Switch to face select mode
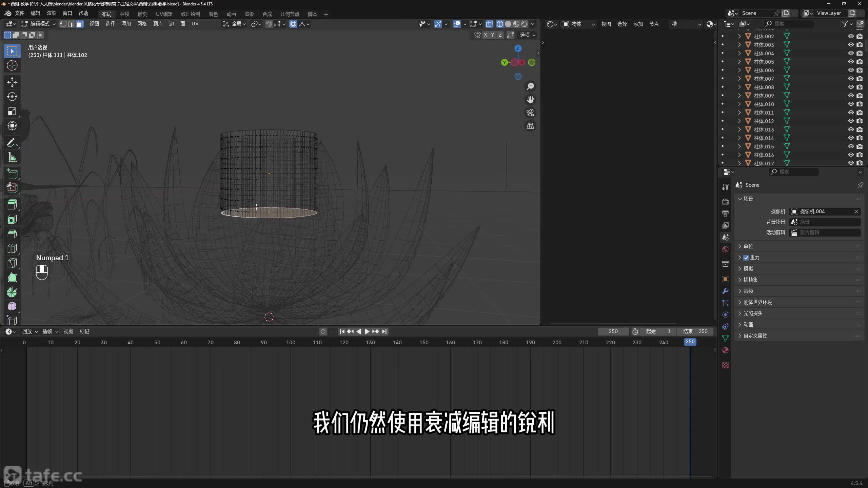Screen dimensions: 868x488 point(80,24)
